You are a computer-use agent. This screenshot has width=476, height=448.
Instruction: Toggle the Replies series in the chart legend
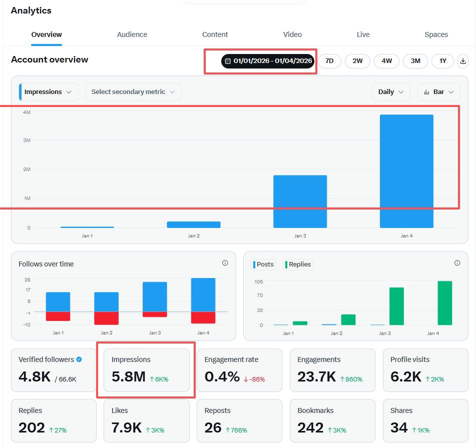[298, 264]
